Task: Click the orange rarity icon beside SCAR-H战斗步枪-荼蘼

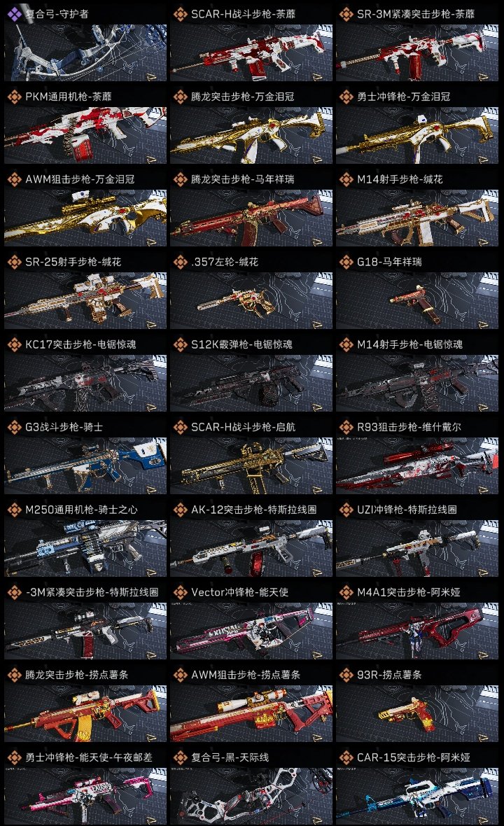Action: pos(180,14)
